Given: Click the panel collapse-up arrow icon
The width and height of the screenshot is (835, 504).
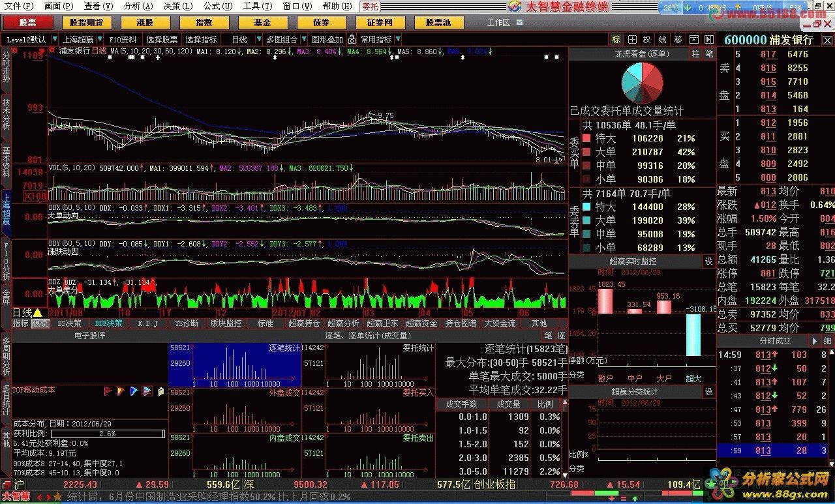Looking at the screenshot, I should pos(693,40).
